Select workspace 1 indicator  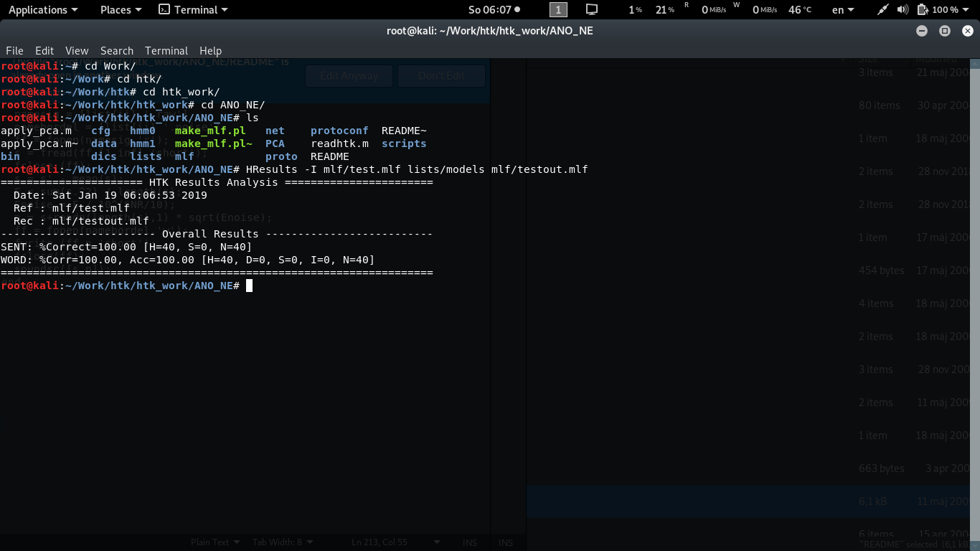(558, 9)
